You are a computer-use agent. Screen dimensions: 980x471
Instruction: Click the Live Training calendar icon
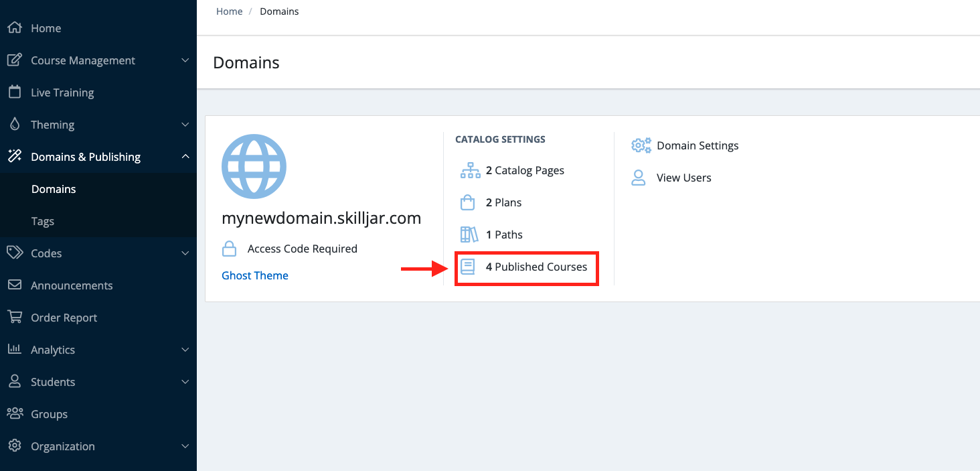pos(14,92)
